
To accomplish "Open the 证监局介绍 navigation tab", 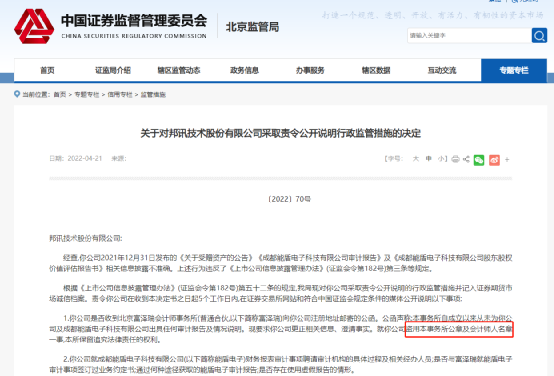I will 113,70.
